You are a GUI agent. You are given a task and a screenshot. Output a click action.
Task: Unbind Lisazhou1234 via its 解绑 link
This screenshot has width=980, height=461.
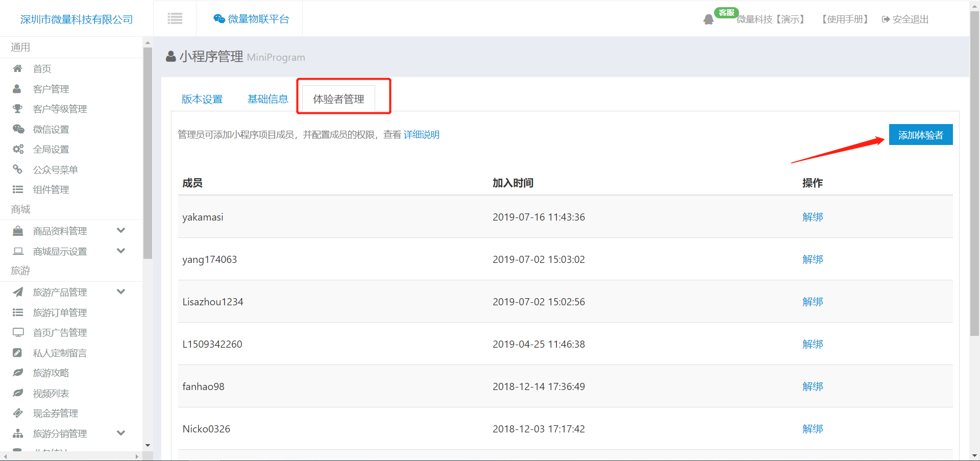[x=813, y=302]
